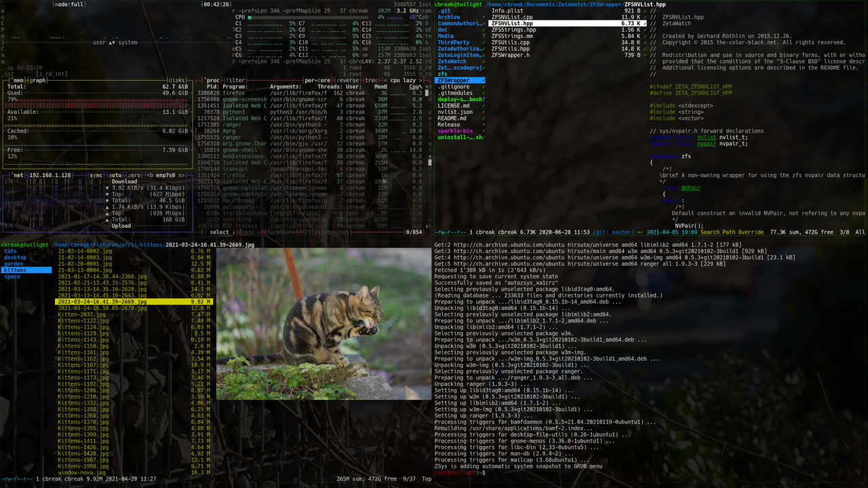Image resolution: width=868 pixels, height=488 pixels.
Task: Select file Kitten-2037.jpg
Action: pyautogui.click(x=134, y=314)
